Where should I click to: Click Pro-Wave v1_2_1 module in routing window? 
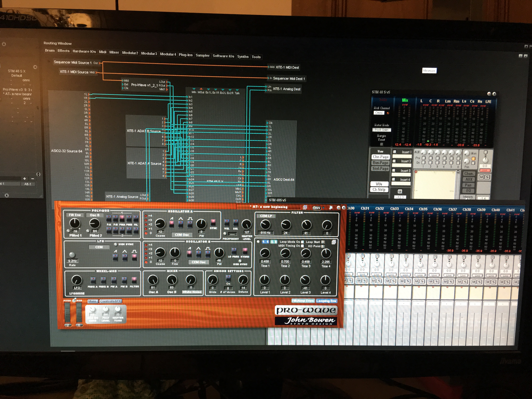[x=144, y=85]
